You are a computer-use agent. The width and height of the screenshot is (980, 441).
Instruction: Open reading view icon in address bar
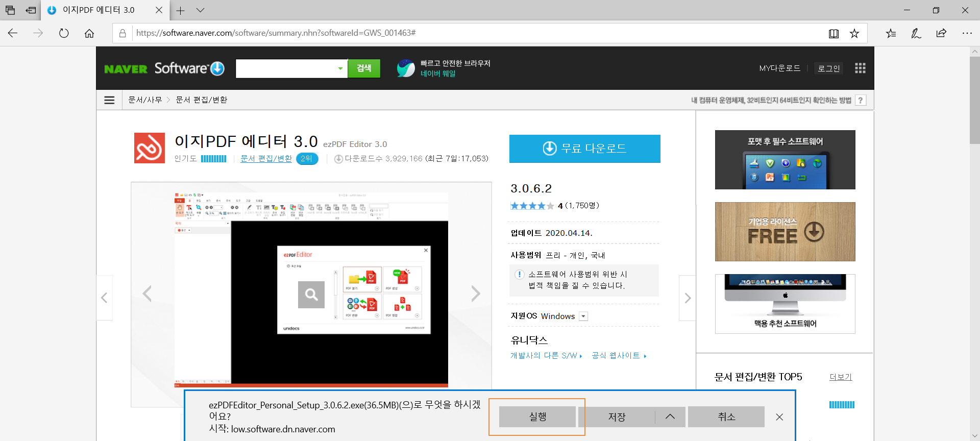(834, 33)
